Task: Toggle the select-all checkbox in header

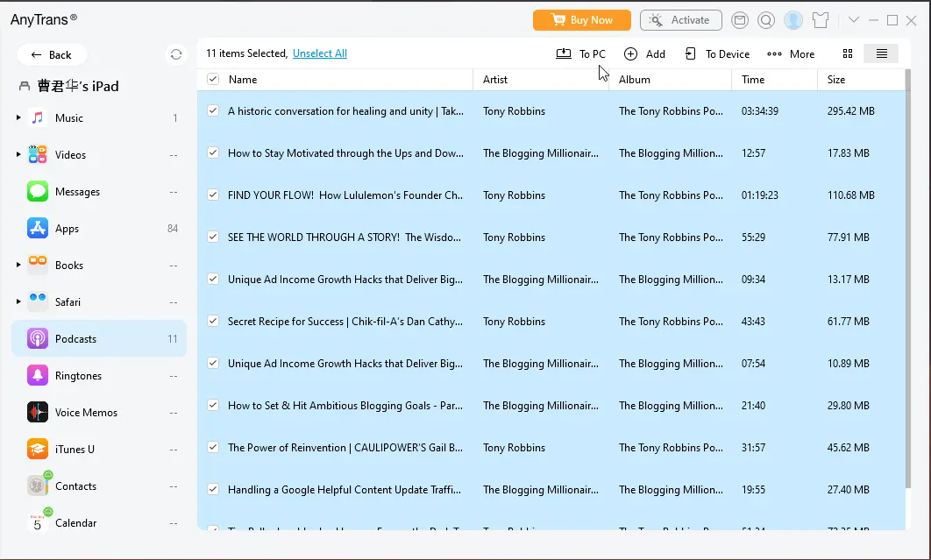Action: click(x=213, y=80)
